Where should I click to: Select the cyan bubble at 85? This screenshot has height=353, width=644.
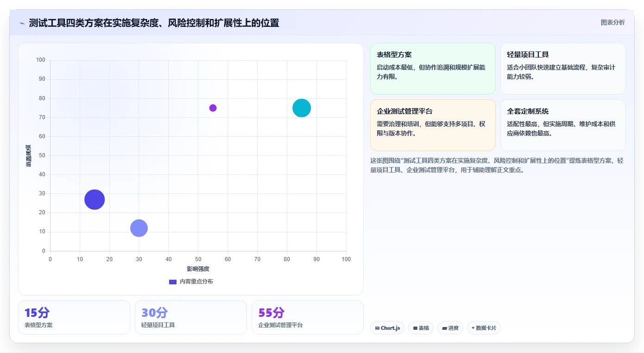coord(302,108)
